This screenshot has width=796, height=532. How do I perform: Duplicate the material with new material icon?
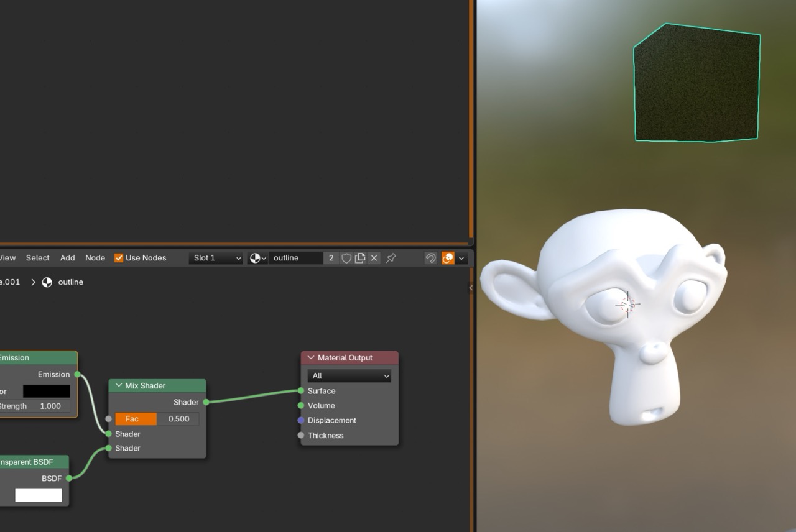[360, 258]
